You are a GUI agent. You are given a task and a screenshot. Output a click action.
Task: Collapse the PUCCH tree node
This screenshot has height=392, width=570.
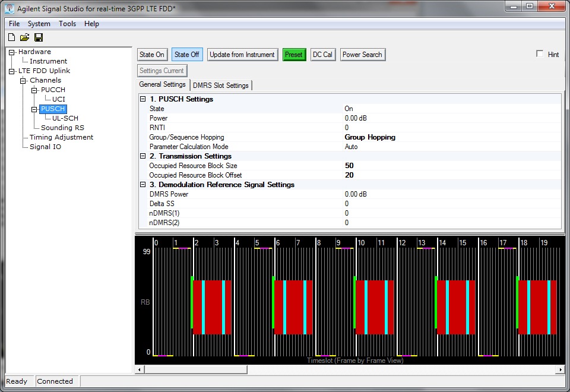coord(34,90)
